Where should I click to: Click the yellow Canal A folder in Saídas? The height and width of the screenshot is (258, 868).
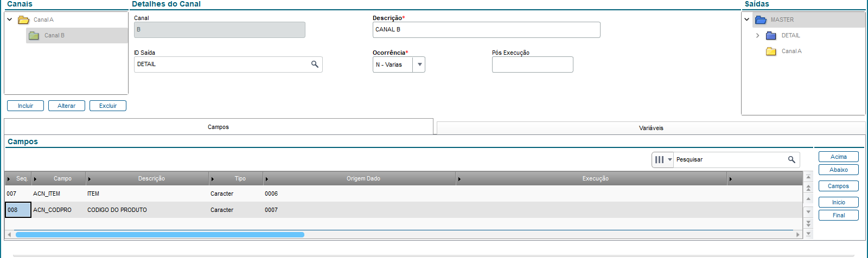[x=771, y=51]
